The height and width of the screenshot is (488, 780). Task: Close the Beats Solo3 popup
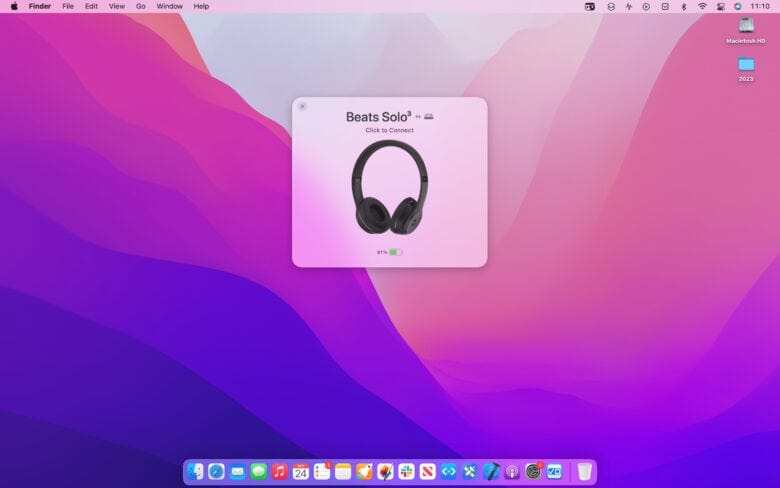(x=303, y=106)
